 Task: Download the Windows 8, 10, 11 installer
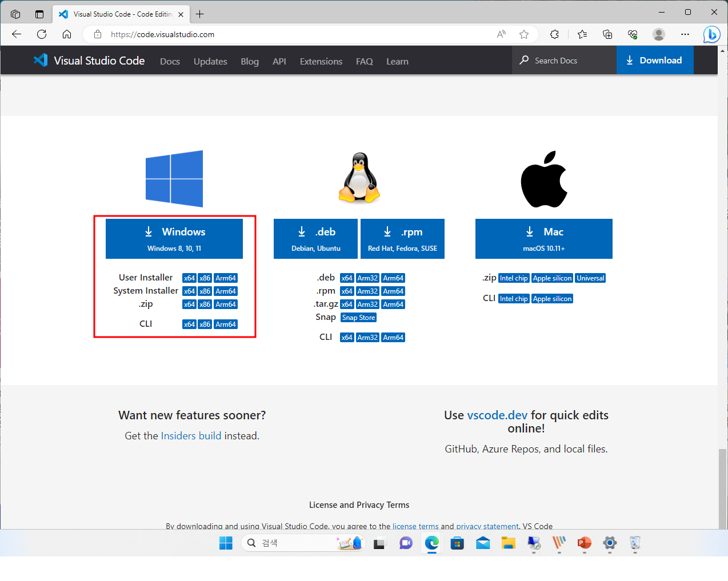coord(174,239)
